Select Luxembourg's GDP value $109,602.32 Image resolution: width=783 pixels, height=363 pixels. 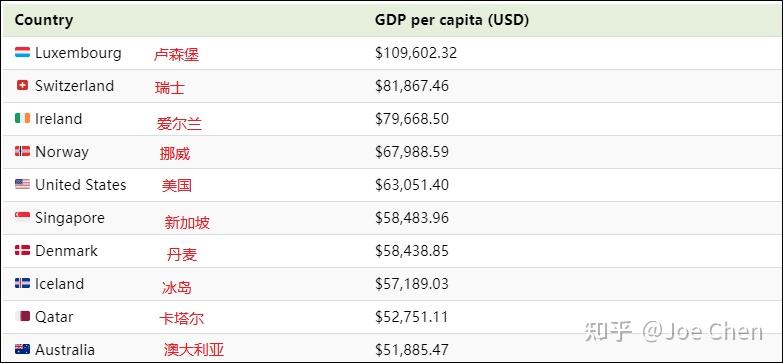coord(416,53)
